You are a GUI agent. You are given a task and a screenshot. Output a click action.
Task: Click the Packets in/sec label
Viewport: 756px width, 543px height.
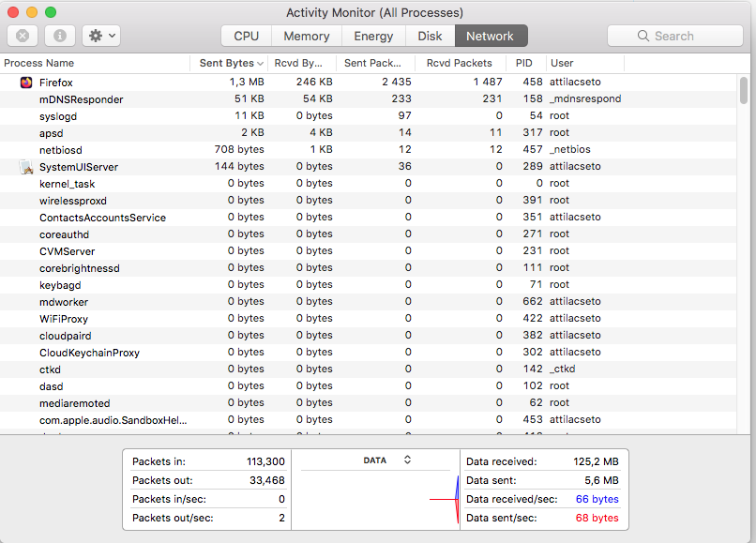(x=169, y=499)
